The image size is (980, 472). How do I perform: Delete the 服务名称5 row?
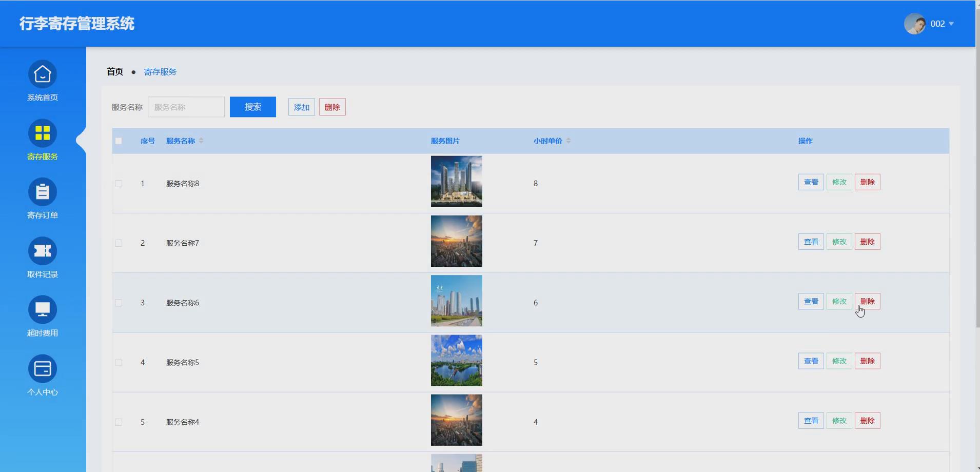coord(868,361)
